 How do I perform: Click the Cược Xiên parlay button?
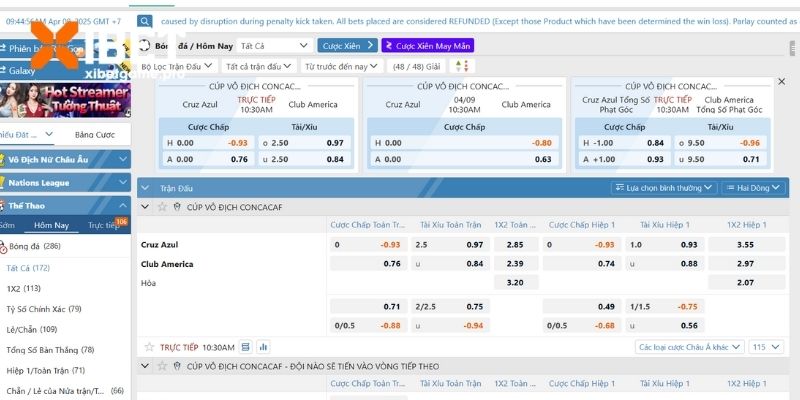pyautogui.click(x=347, y=45)
